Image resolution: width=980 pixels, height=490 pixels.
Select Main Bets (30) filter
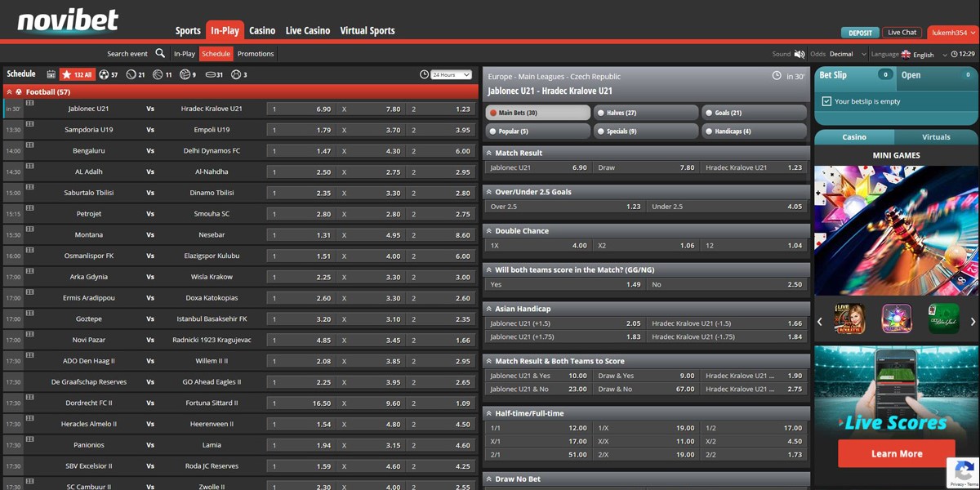coord(537,113)
